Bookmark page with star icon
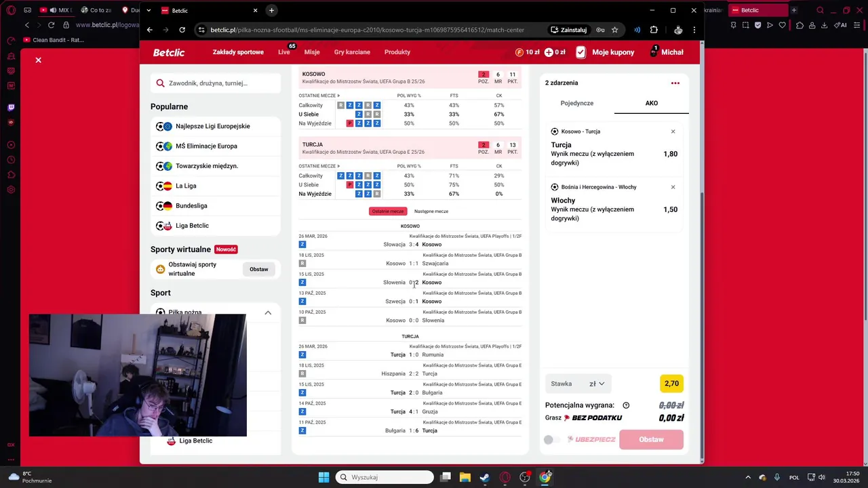 (614, 30)
